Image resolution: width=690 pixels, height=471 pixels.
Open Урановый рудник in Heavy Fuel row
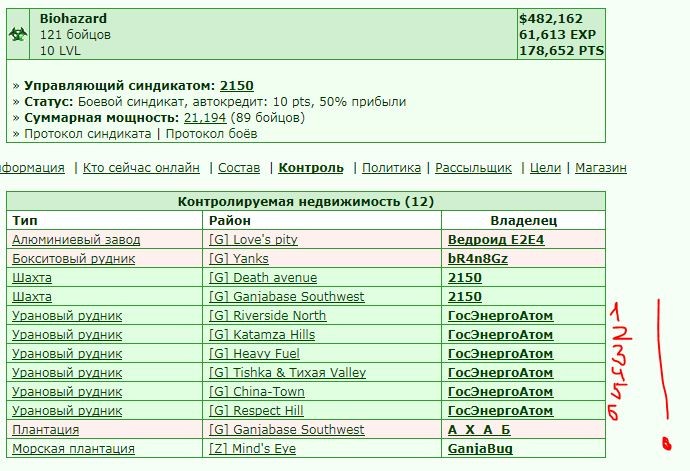point(67,353)
